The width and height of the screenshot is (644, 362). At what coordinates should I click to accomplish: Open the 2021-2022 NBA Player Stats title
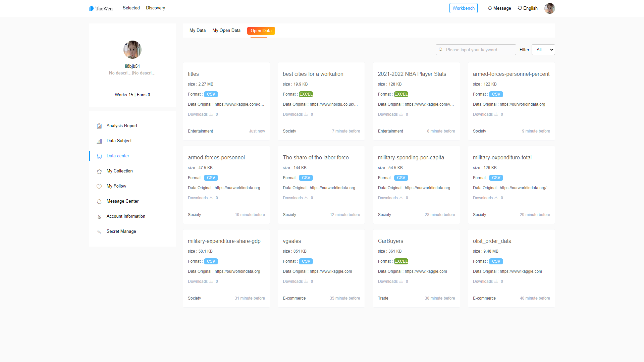[x=412, y=74]
